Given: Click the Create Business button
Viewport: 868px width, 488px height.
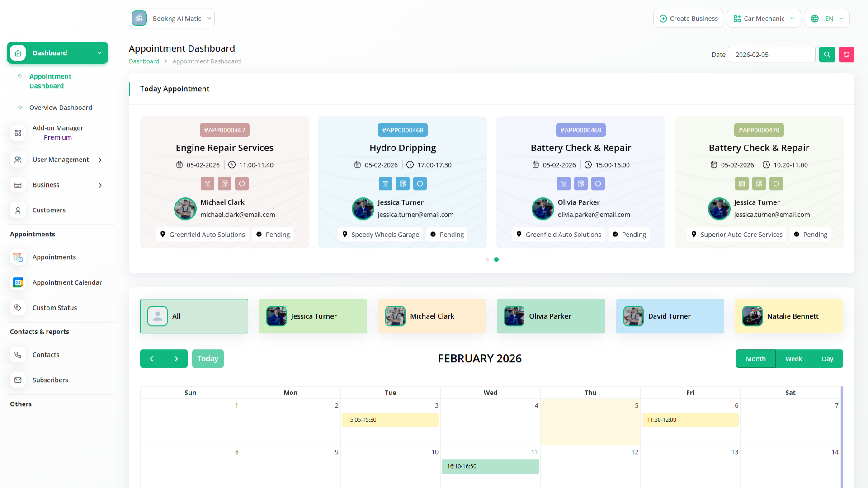Looking at the screenshot, I should 688,19.
